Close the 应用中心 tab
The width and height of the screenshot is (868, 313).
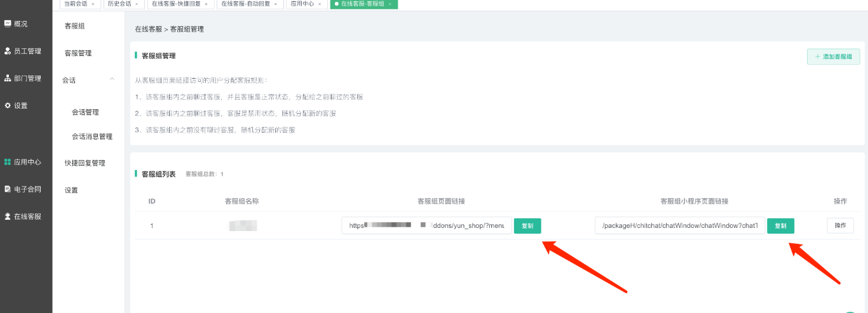[319, 4]
